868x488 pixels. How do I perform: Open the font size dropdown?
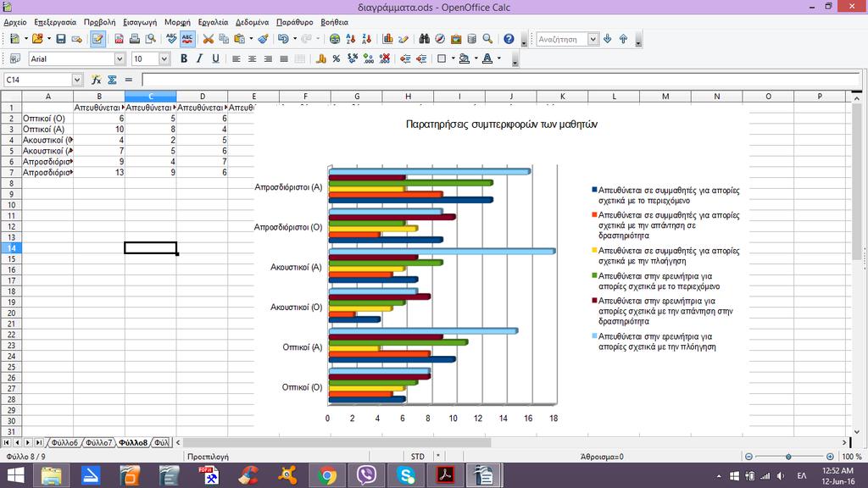click(x=164, y=58)
